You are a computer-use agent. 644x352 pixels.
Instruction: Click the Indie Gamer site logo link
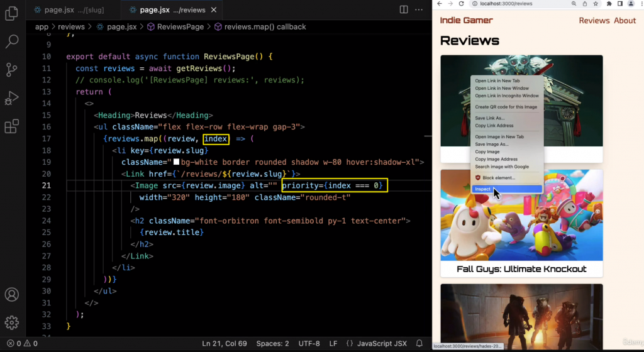[466, 20]
